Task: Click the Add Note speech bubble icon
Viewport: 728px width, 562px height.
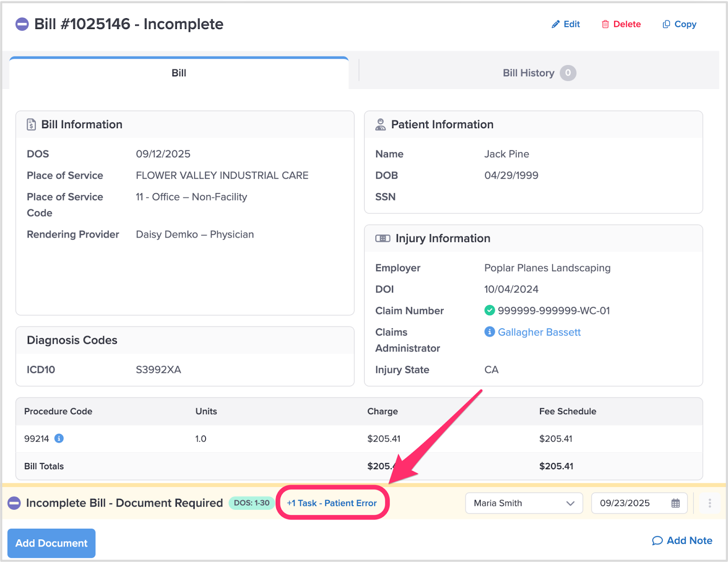Action: point(657,541)
